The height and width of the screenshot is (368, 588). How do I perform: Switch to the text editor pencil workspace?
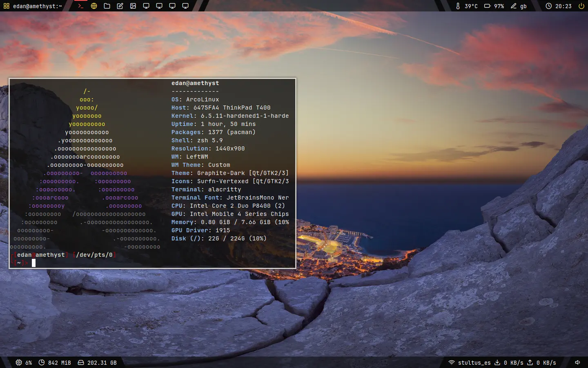click(120, 6)
